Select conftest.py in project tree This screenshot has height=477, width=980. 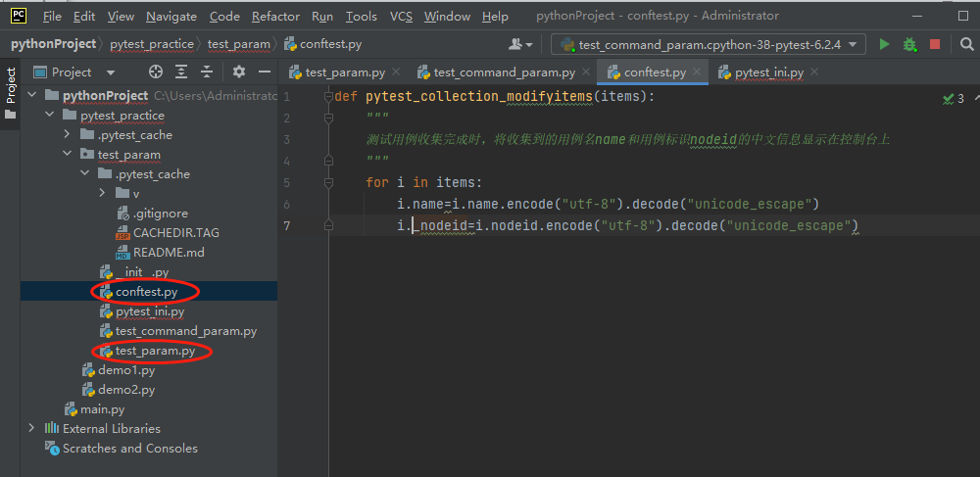click(x=146, y=292)
